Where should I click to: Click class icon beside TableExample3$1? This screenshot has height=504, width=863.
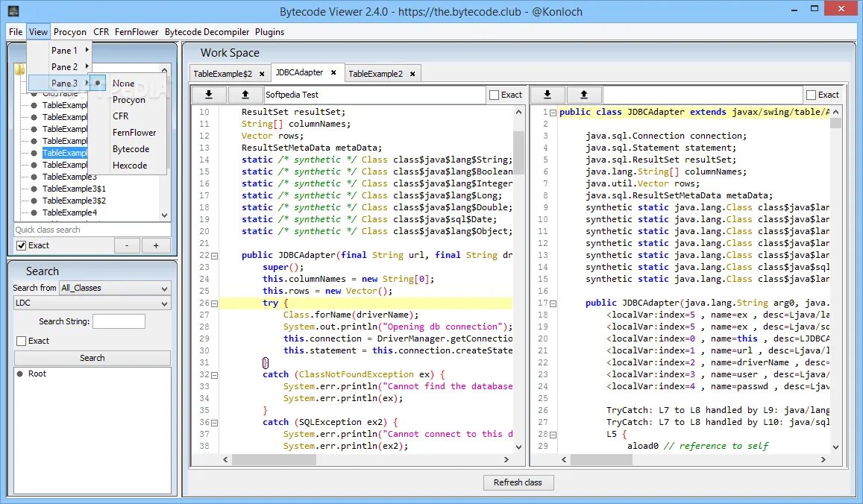(x=34, y=189)
